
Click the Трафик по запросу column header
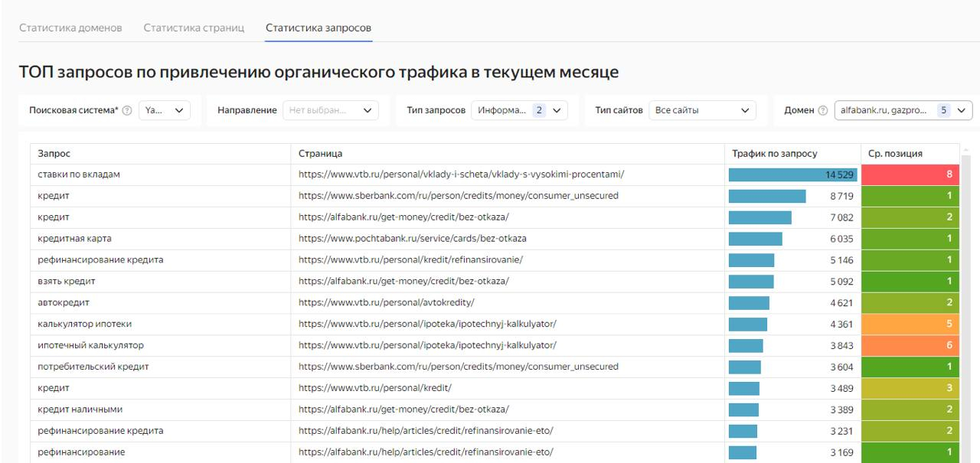[x=776, y=154]
